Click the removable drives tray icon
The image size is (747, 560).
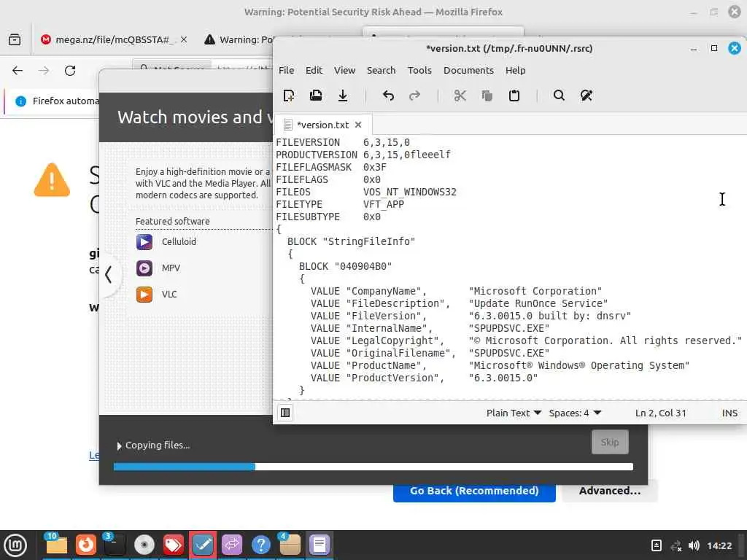(656, 545)
